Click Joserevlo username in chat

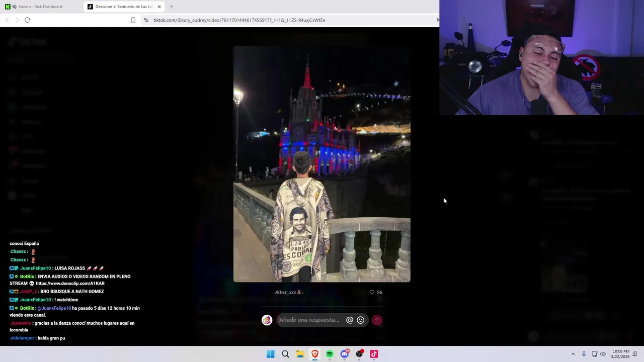[21, 323]
